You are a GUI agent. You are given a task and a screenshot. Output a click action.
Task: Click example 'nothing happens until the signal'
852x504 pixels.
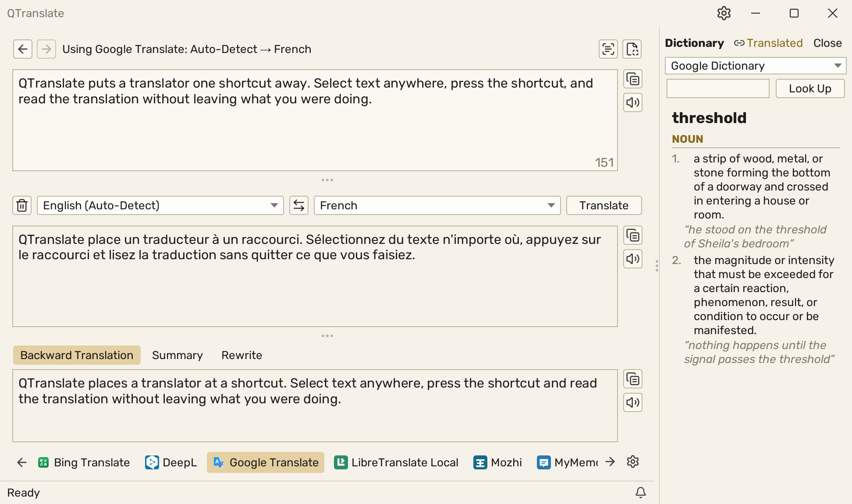tap(759, 352)
